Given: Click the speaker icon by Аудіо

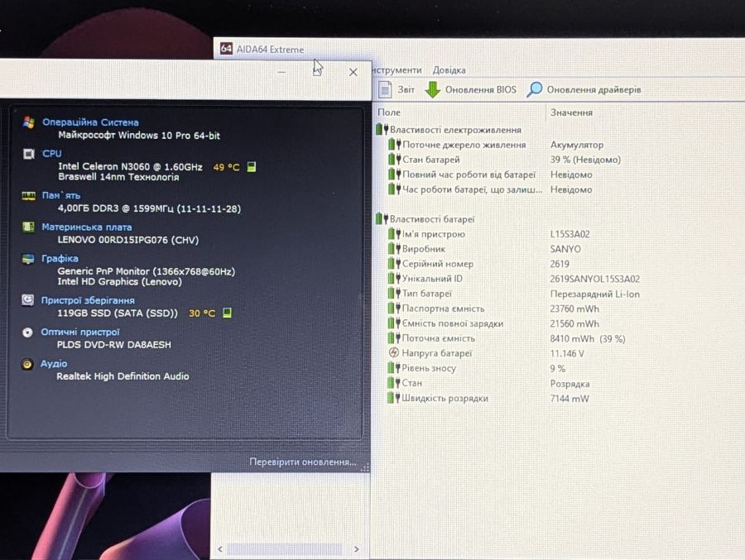Looking at the screenshot, I should [x=27, y=364].
